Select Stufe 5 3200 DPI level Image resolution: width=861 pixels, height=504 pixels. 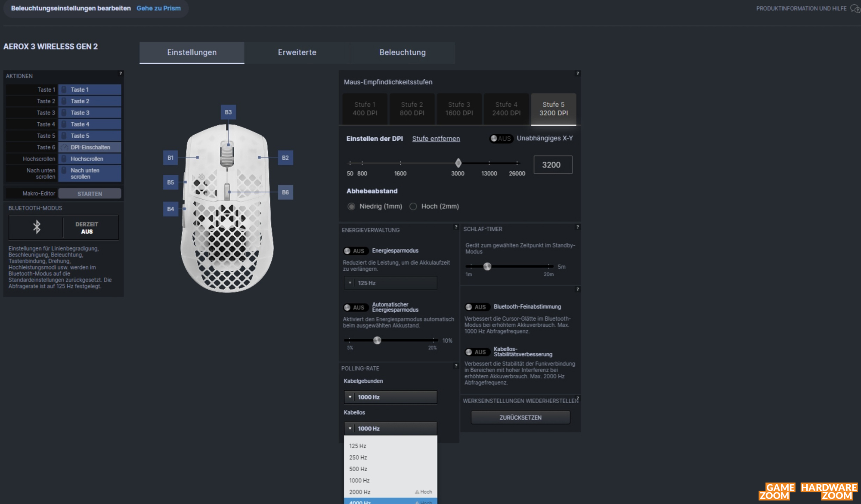click(x=554, y=109)
